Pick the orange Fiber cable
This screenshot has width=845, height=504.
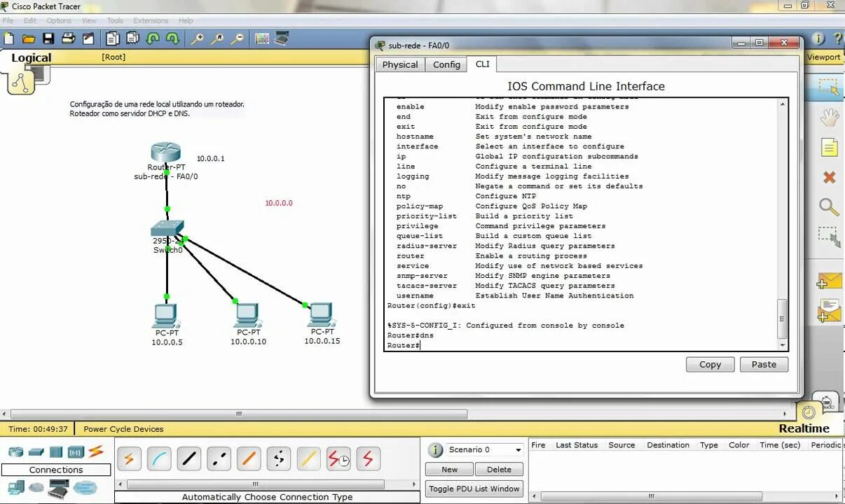click(249, 459)
